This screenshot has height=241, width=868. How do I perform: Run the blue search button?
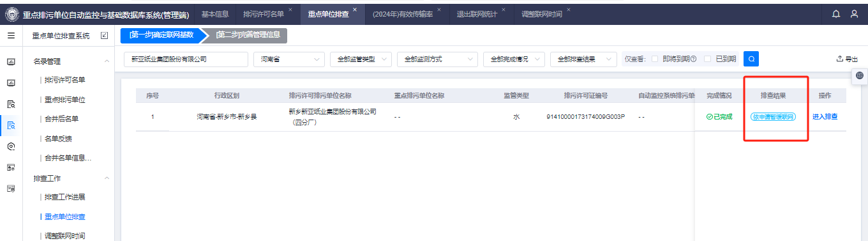point(751,59)
